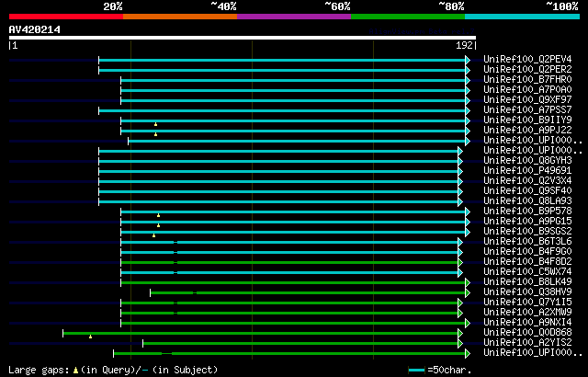Click the orange ~40% identity legend segment
This screenshot has width=588, height=377.
180,17
